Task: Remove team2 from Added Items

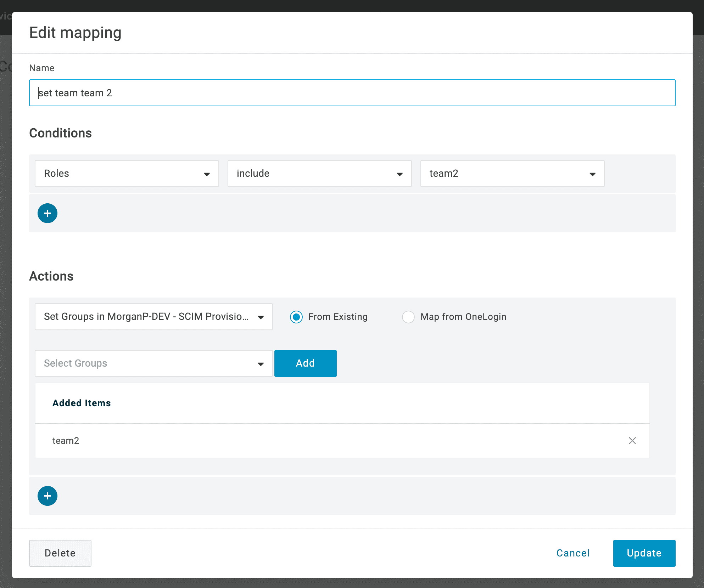Action: coord(632,441)
